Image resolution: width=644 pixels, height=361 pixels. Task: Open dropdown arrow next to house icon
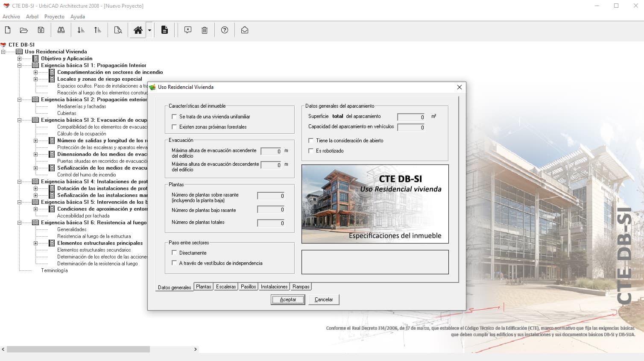[149, 30]
